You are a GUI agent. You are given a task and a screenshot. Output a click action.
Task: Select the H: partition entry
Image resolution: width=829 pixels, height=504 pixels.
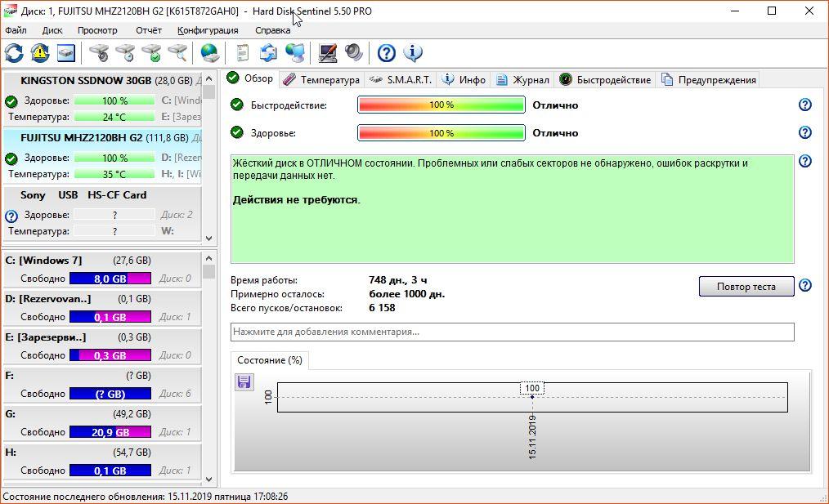click(102, 462)
